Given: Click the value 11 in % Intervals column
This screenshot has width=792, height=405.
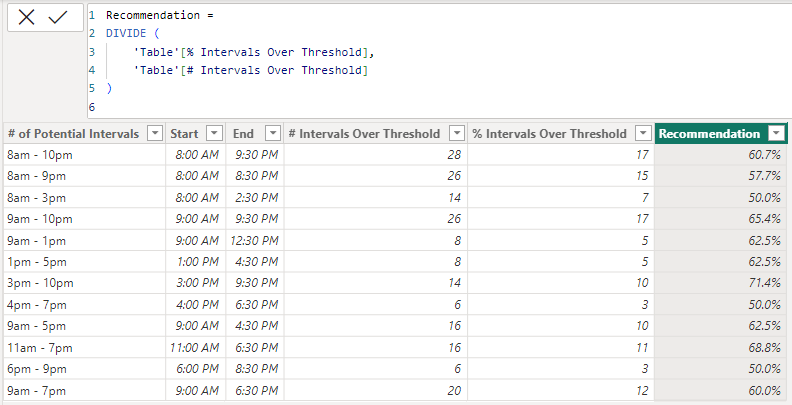Looking at the screenshot, I should pos(641,347).
